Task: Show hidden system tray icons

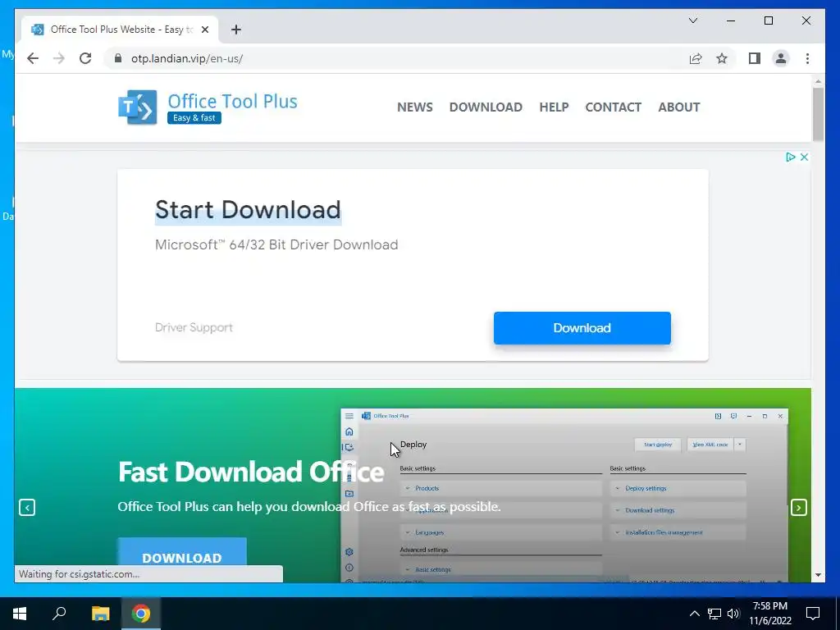Action: (694, 614)
